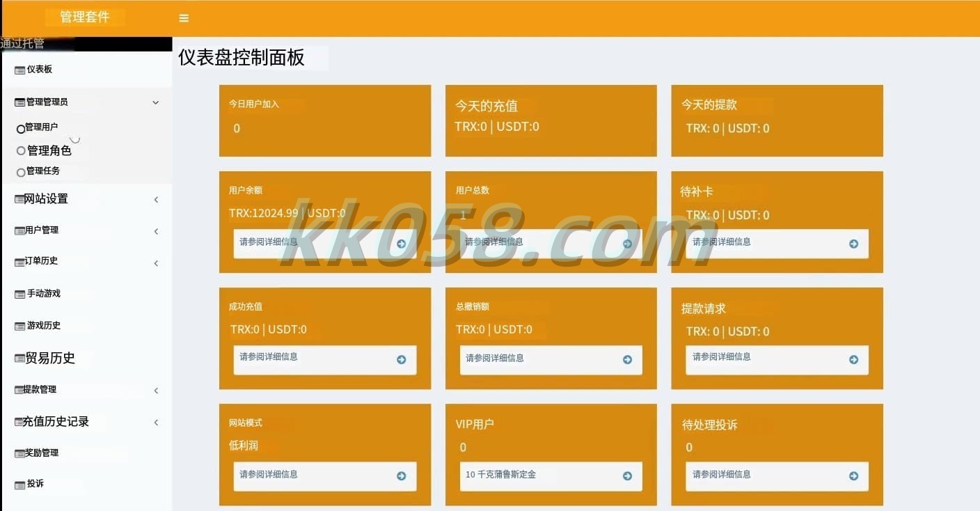Expand the 充值历史记录 chevron
The width and height of the screenshot is (980, 511).
click(156, 423)
